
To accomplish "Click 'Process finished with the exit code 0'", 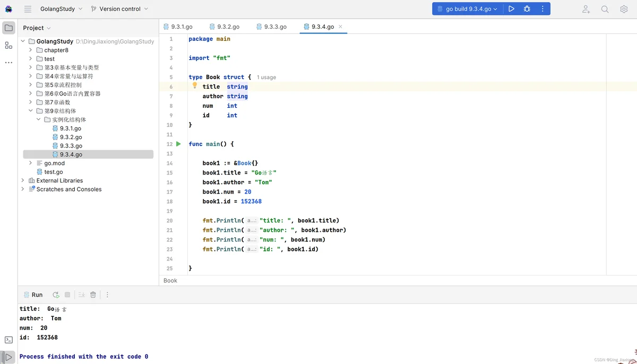I will 84,357.
